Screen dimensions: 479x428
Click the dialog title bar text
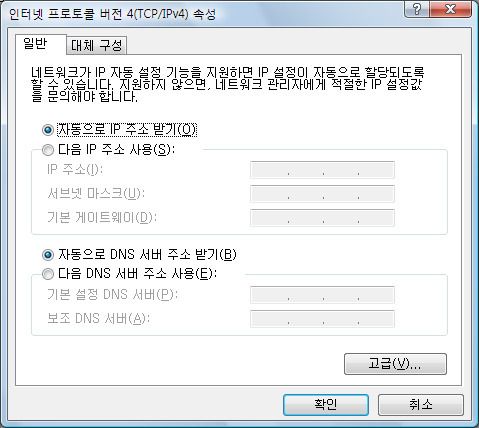pos(112,14)
